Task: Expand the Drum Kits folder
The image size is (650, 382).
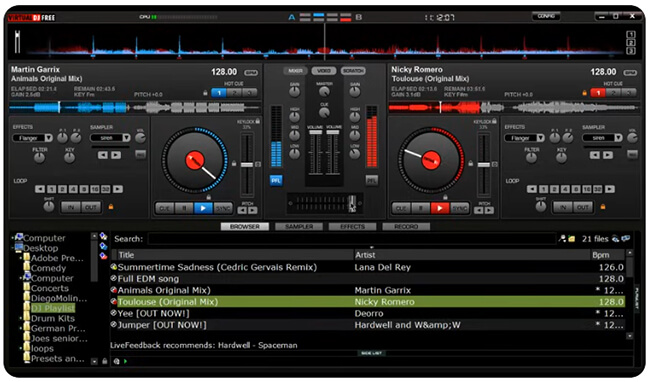Action: click(21, 319)
